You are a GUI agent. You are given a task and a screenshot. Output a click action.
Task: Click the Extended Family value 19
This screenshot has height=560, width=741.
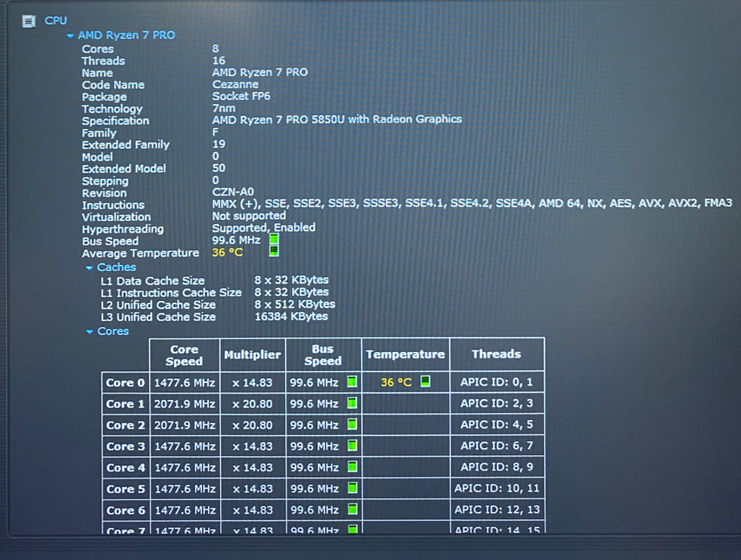(218, 144)
